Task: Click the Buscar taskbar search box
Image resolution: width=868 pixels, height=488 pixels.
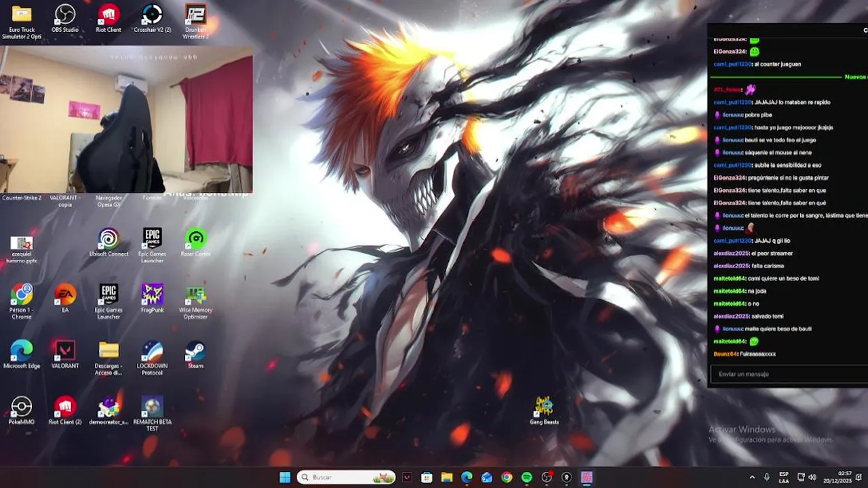Action: [x=347, y=477]
